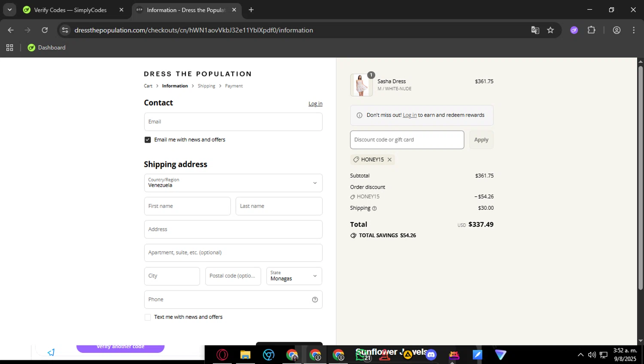Select Information breadcrumb step
The width and height of the screenshot is (644, 364).
coord(175,86)
